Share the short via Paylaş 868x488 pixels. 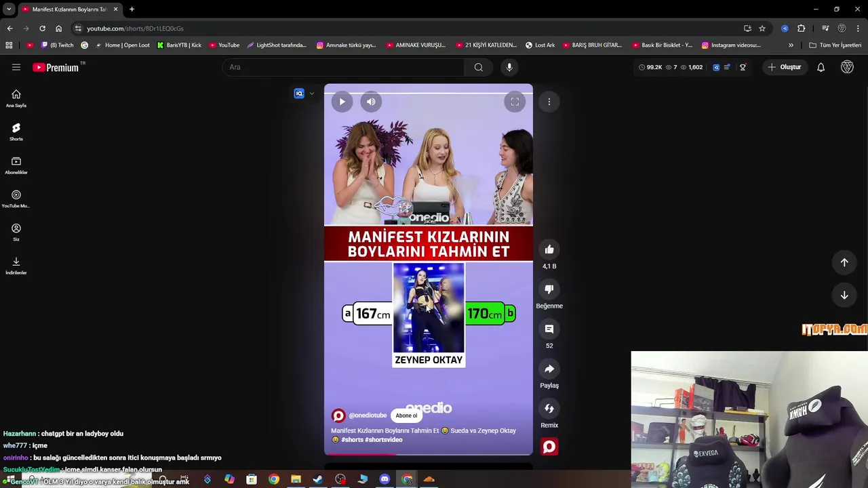click(549, 369)
